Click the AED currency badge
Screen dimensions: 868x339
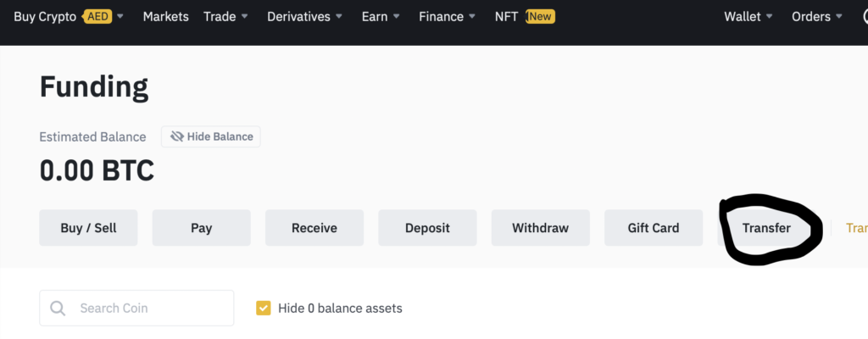point(98,17)
